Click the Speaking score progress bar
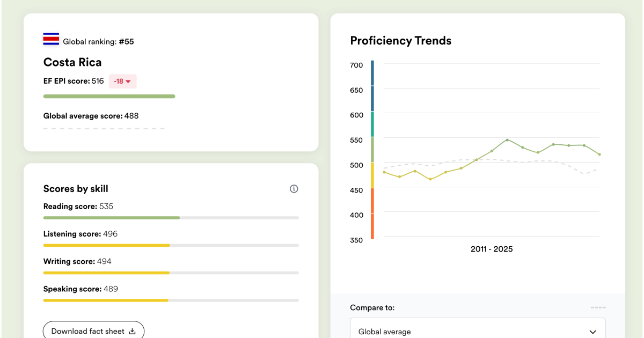Image resolution: width=644 pixels, height=338 pixels. (x=171, y=300)
